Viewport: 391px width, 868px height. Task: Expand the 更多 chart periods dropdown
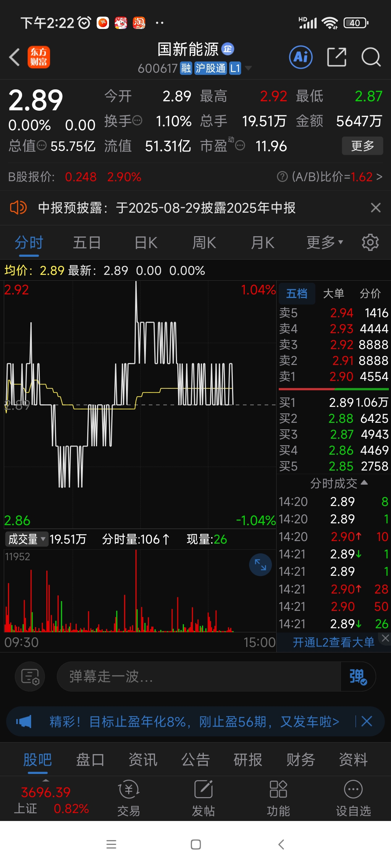tap(325, 243)
